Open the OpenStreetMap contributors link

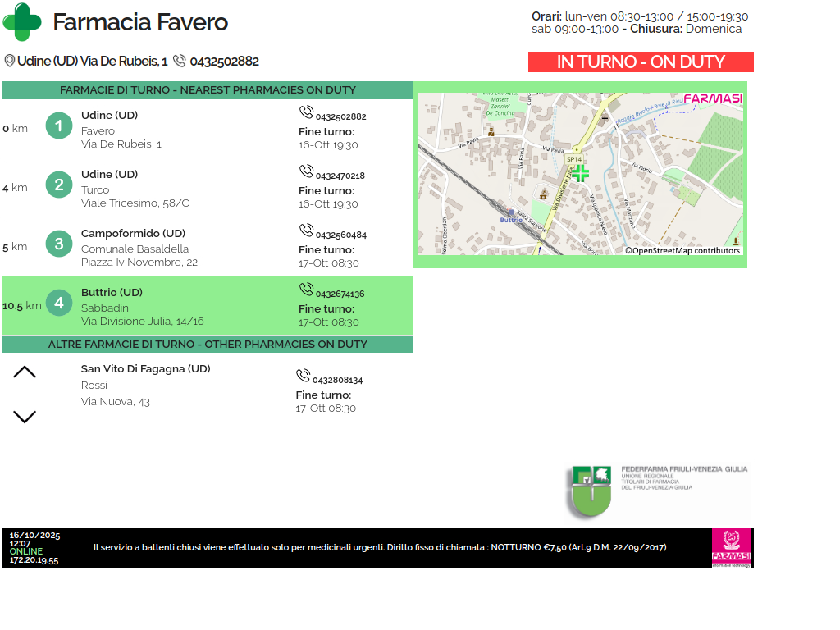682,251
